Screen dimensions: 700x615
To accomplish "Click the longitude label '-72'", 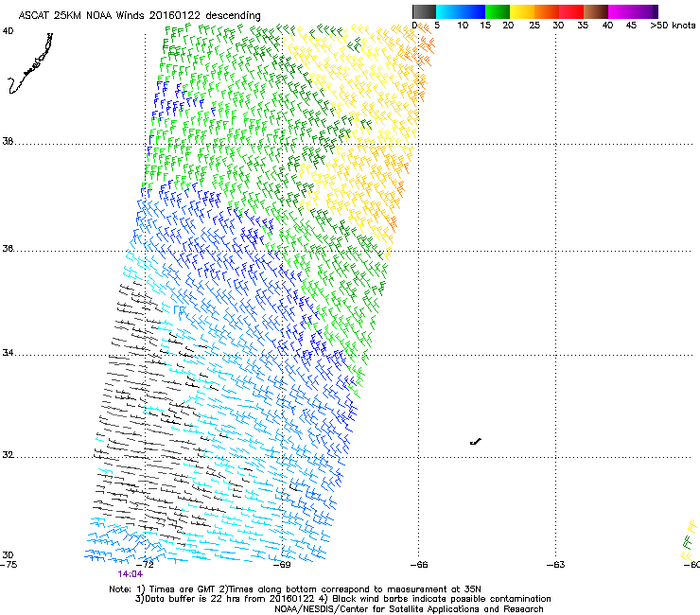I will click(x=145, y=565).
